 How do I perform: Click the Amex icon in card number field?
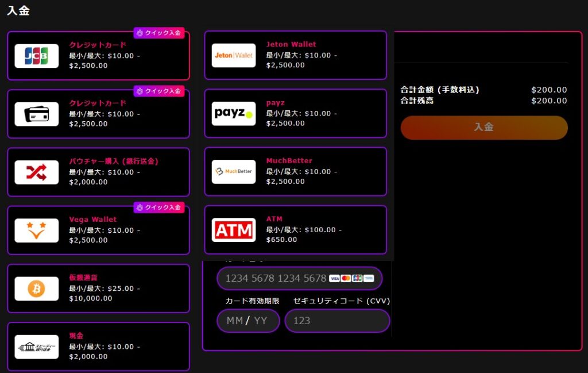(x=369, y=278)
